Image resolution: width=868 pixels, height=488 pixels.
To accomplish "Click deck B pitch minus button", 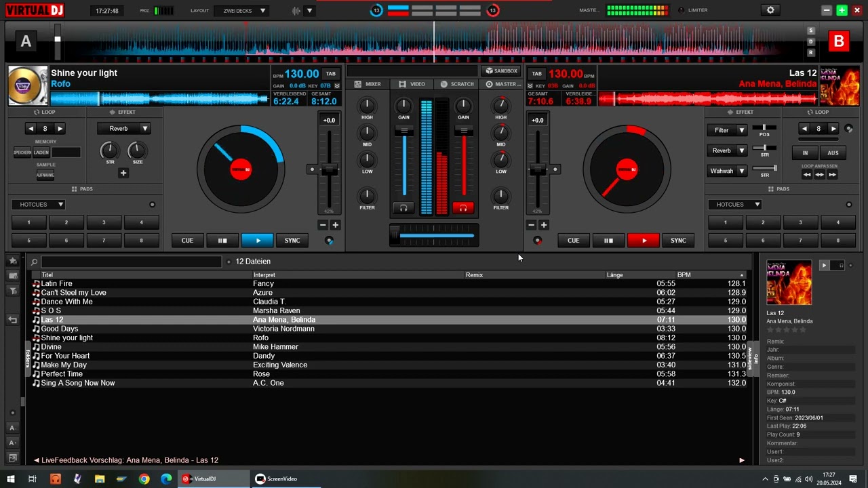I will click(531, 225).
